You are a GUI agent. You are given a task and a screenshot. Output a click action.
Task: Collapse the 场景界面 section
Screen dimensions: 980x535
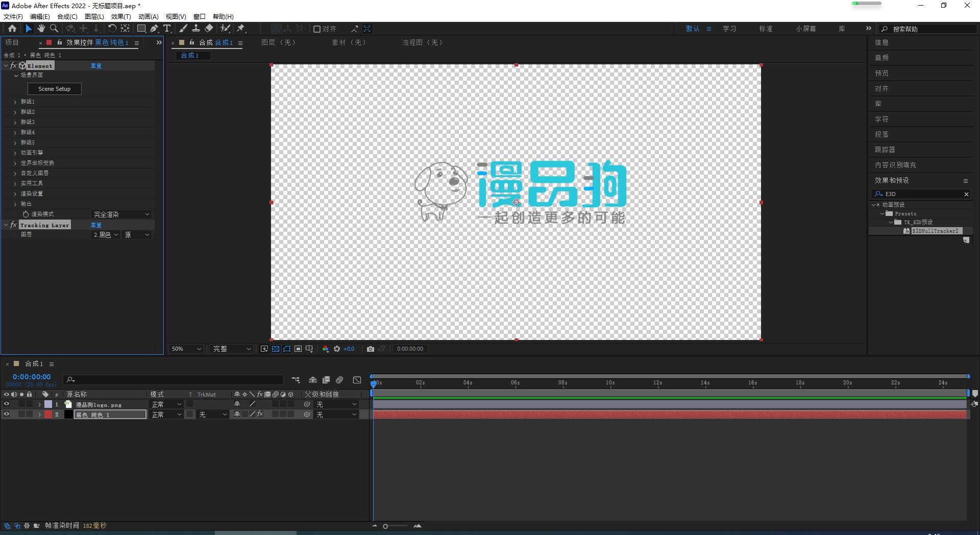click(x=16, y=76)
